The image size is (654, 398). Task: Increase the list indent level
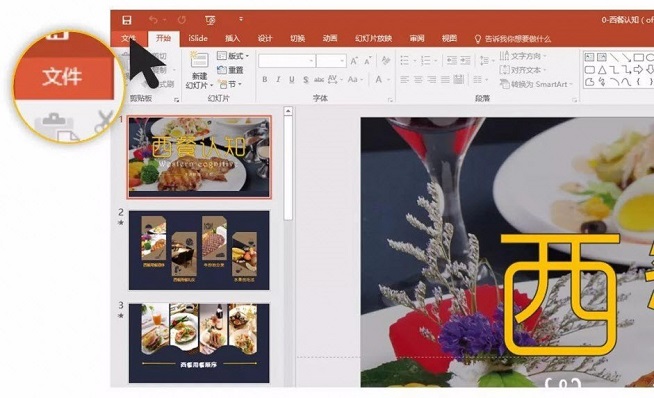[465, 61]
